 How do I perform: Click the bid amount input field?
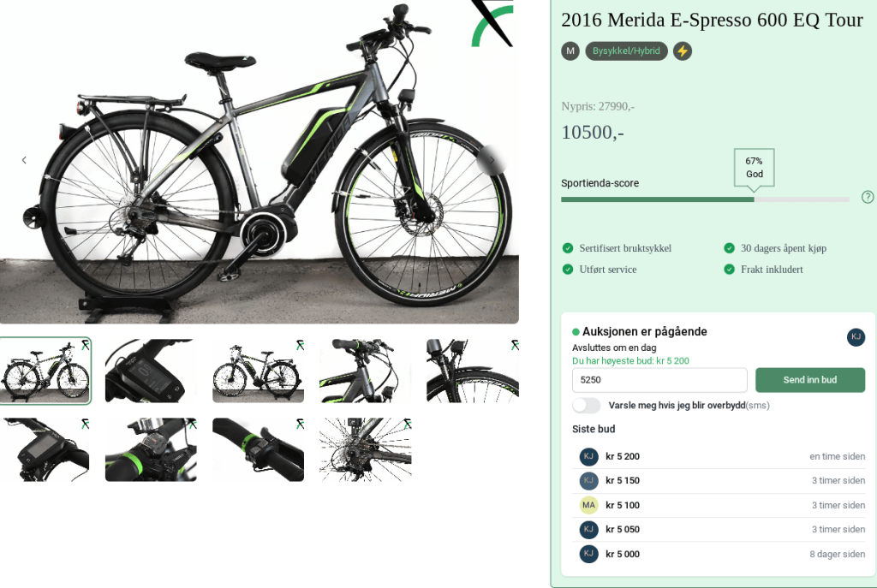pos(659,380)
